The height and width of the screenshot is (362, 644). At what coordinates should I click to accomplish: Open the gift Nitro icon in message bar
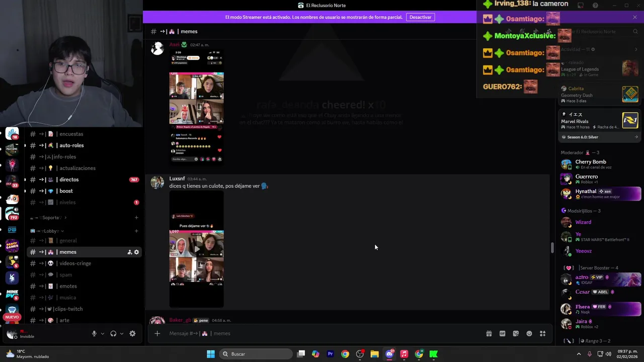pos(489,333)
